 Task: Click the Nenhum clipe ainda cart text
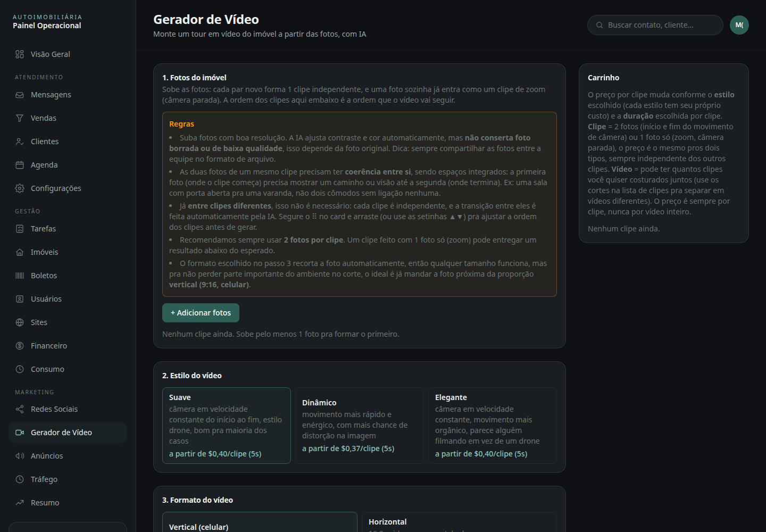click(623, 229)
